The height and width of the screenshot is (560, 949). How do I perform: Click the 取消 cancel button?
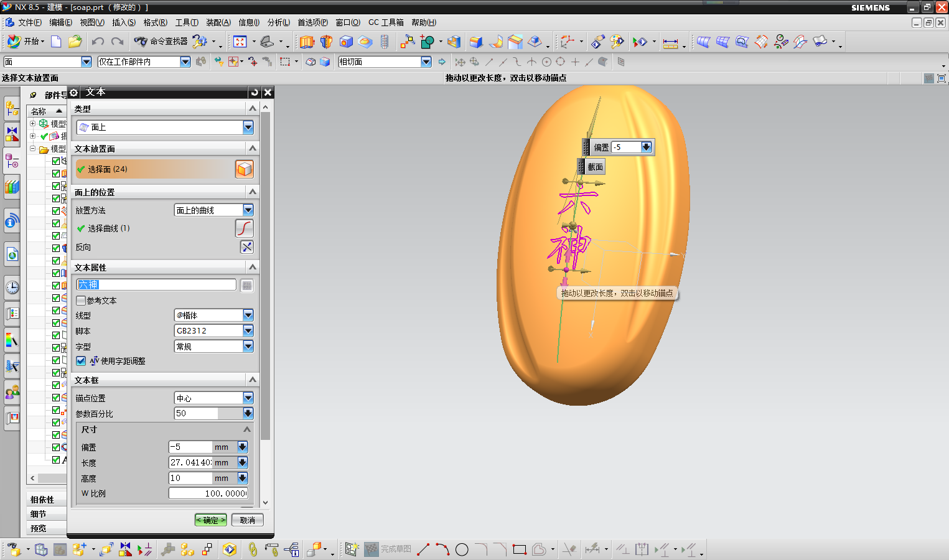click(x=247, y=520)
